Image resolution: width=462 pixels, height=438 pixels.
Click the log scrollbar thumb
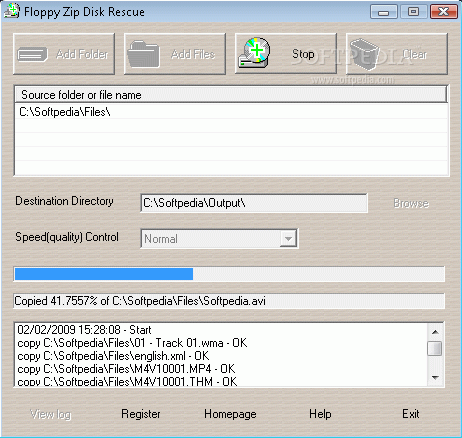[435, 349]
